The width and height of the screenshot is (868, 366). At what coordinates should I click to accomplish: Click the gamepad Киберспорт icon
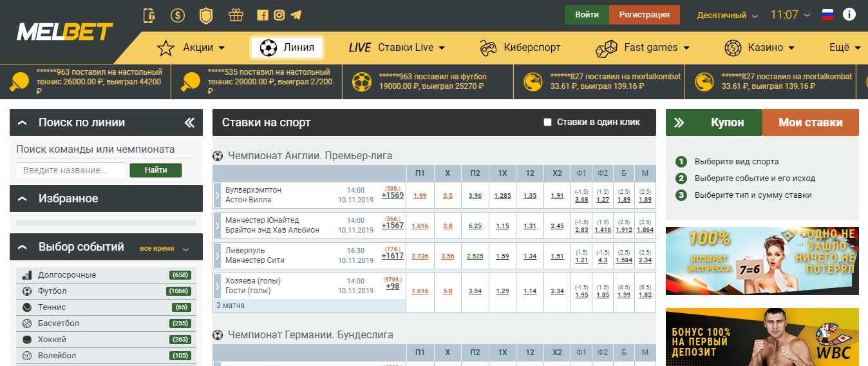(488, 48)
